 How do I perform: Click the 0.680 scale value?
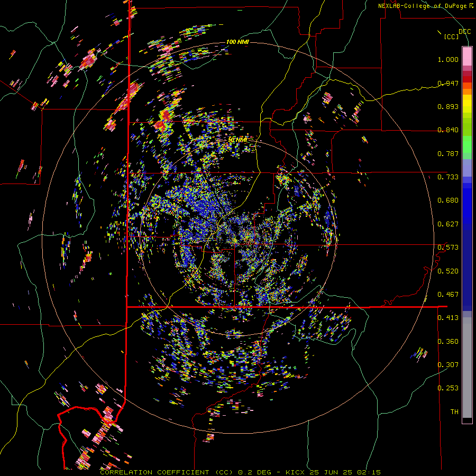click(x=448, y=200)
